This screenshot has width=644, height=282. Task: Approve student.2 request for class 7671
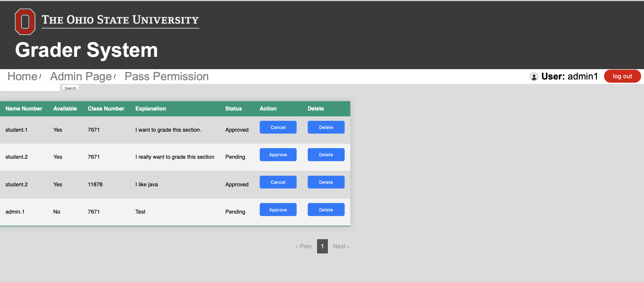point(278,155)
